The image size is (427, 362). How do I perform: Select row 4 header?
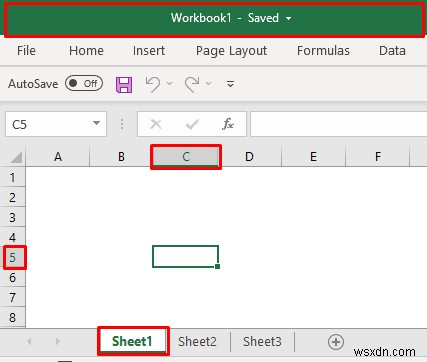coord(12,237)
